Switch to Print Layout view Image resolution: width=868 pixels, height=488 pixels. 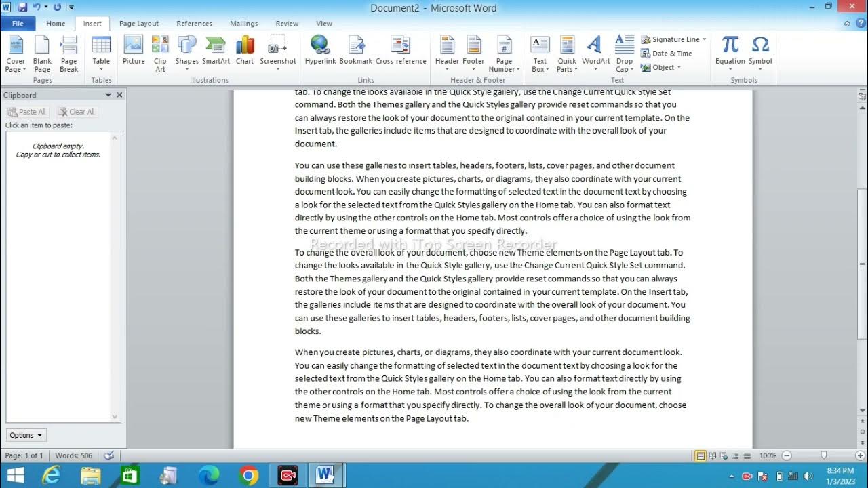pyautogui.click(x=701, y=455)
